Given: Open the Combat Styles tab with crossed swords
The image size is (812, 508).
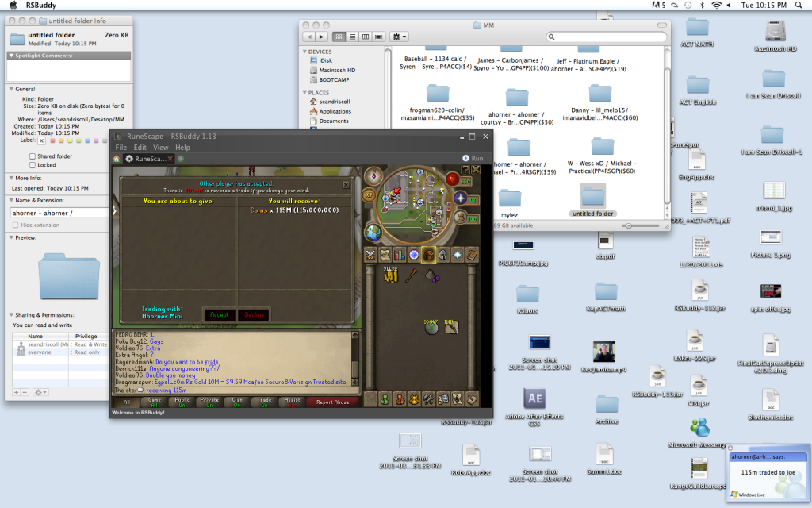Looking at the screenshot, I should click(370, 255).
